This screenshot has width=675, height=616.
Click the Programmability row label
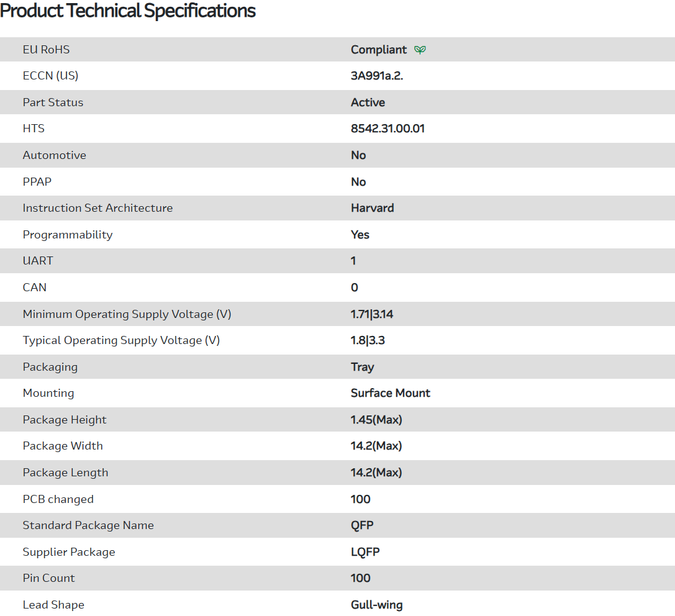coord(68,235)
